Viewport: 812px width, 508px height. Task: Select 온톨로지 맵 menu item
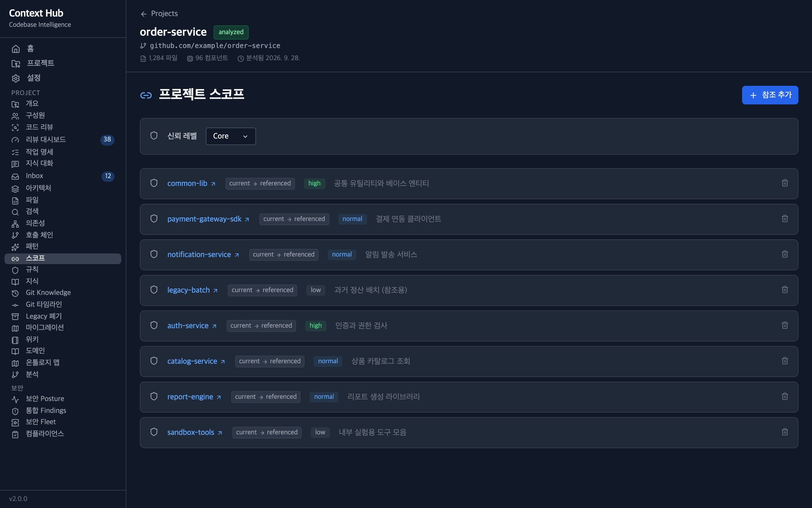[63, 363]
